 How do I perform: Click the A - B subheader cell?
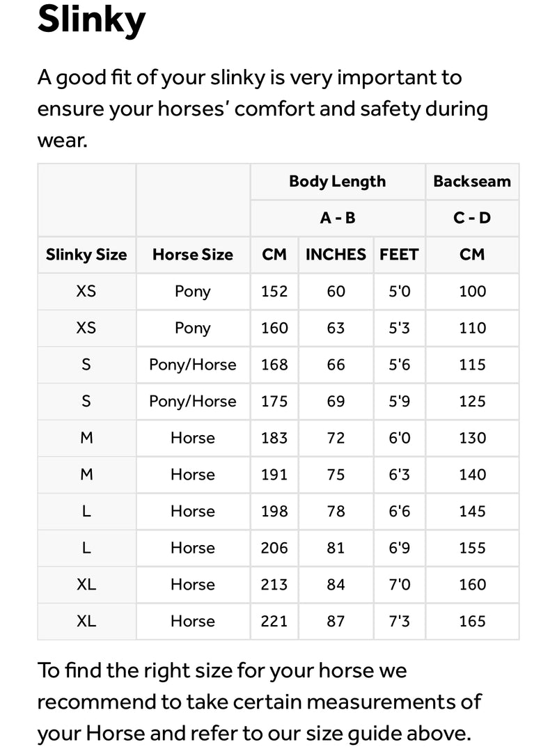tap(337, 218)
